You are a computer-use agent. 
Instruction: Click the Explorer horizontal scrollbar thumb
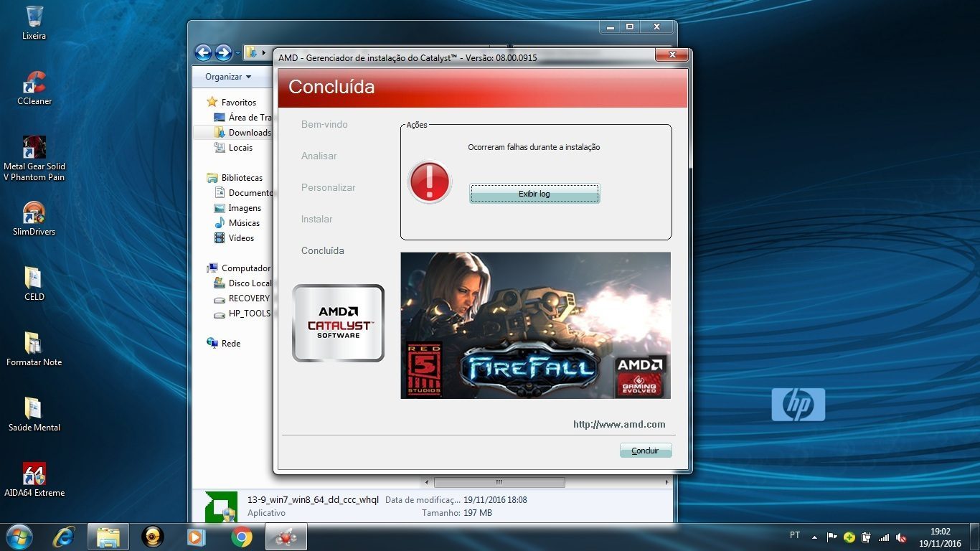[499, 482]
